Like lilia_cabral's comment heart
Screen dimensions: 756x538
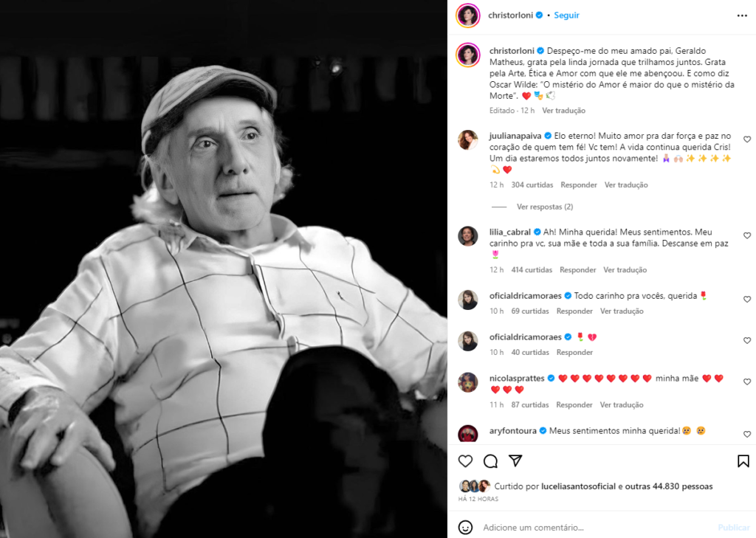(x=747, y=235)
